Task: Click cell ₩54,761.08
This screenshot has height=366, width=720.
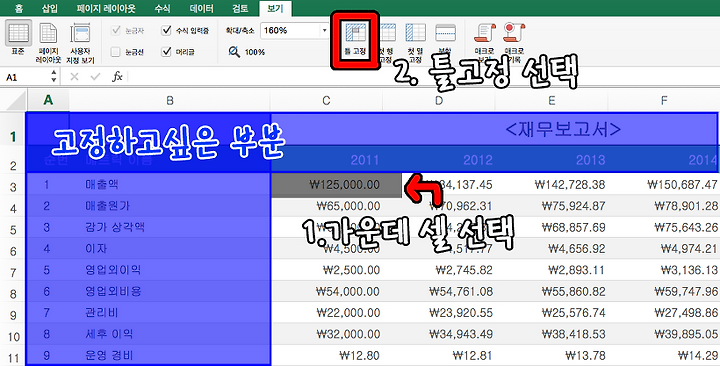Action: tap(439, 291)
